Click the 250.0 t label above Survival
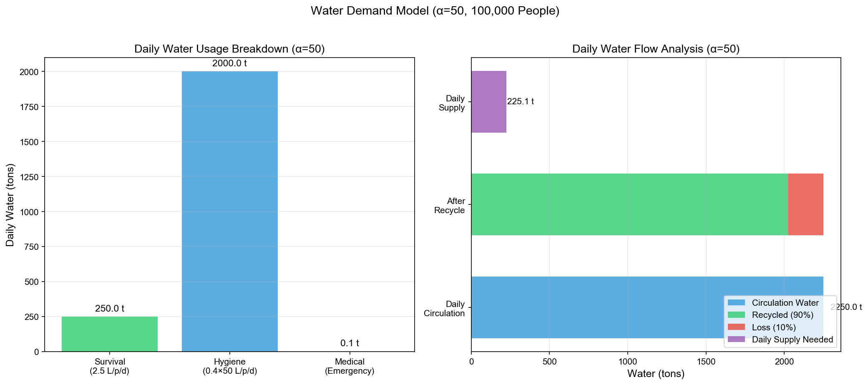868x385 pixels. coord(110,309)
